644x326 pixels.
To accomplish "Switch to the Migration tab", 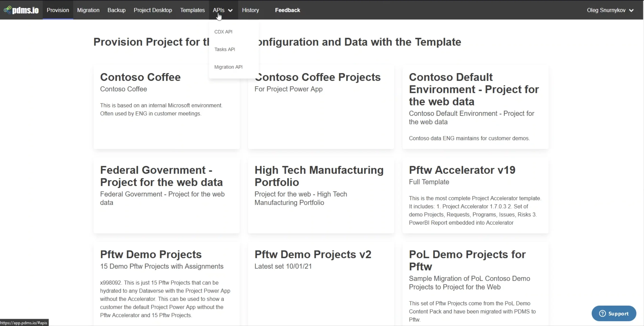I will pyautogui.click(x=88, y=10).
